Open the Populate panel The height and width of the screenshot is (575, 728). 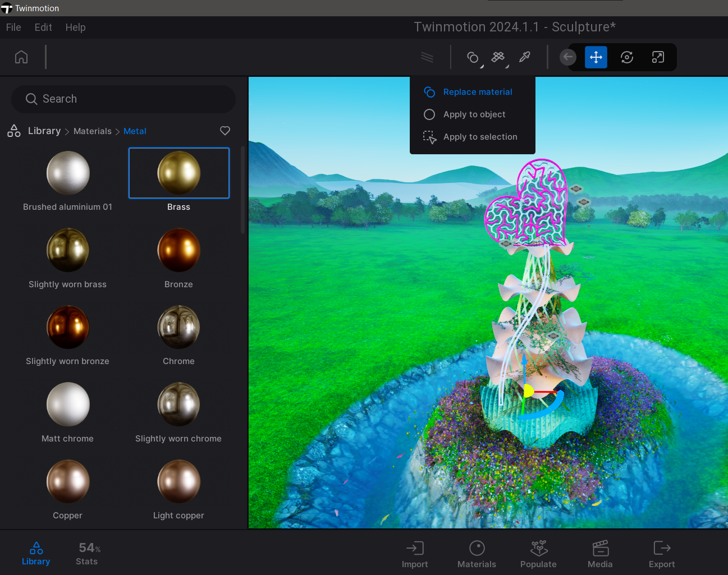coord(538,555)
